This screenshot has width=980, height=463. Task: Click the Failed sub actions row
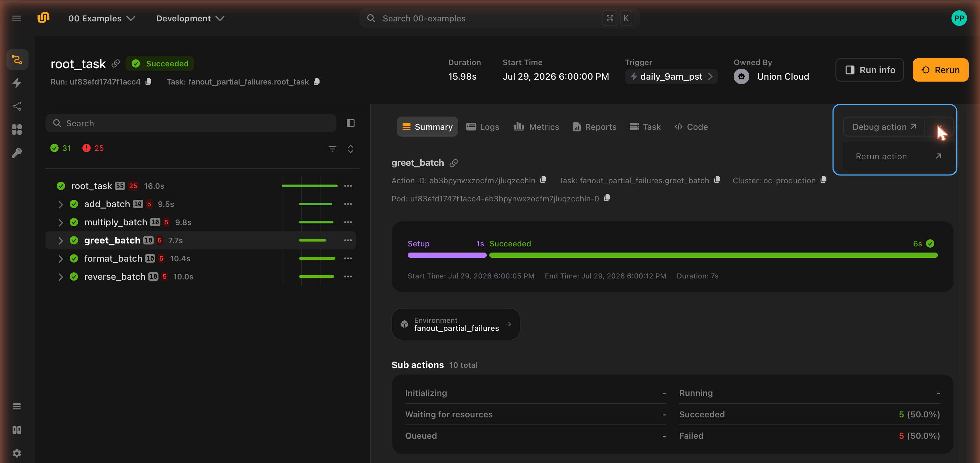810,435
